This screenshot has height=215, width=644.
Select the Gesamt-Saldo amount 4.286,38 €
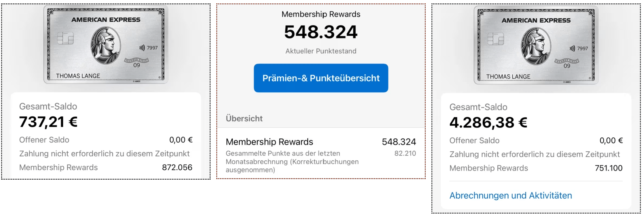coord(488,122)
